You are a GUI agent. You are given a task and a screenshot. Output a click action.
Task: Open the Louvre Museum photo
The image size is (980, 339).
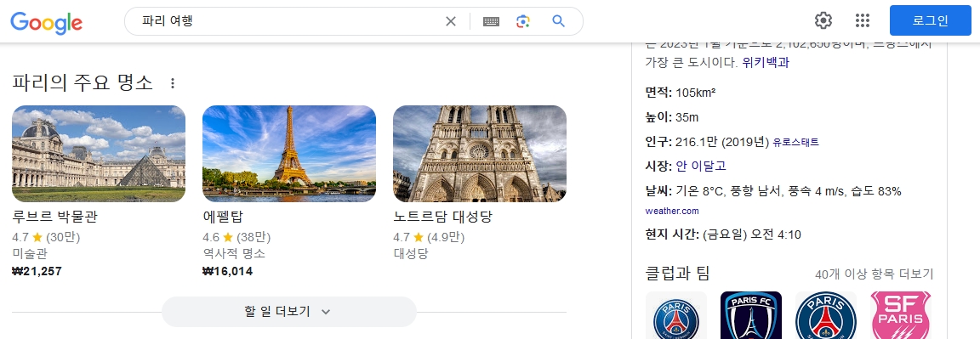(99, 154)
